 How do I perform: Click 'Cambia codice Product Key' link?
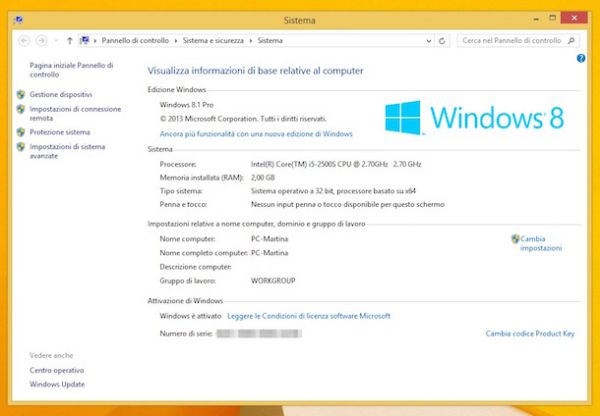(x=530, y=333)
